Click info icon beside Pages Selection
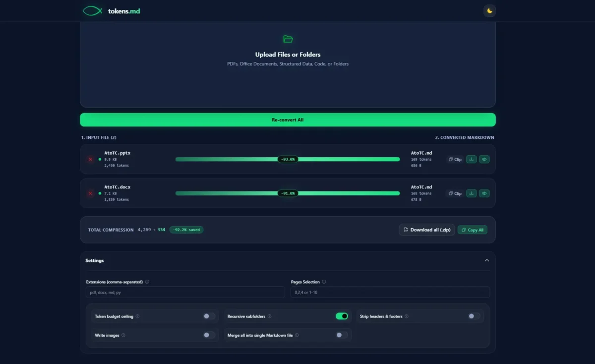 tap(324, 282)
